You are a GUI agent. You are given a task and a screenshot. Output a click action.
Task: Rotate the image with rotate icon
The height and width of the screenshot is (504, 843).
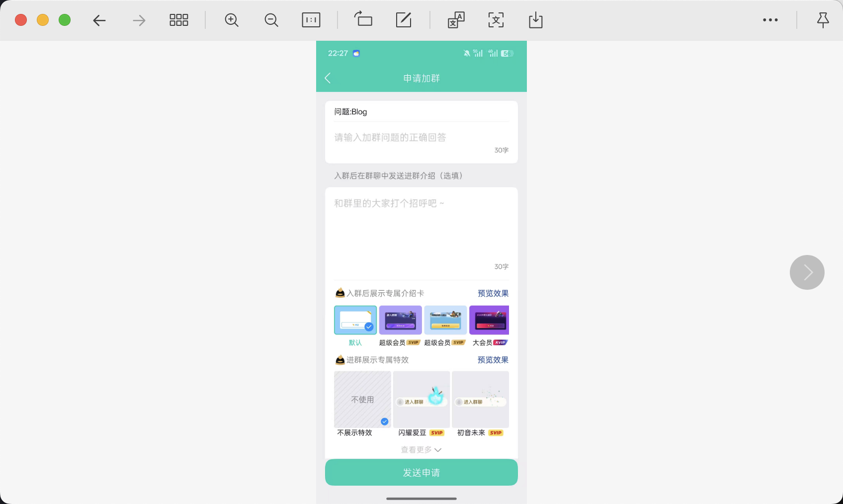(363, 20)
